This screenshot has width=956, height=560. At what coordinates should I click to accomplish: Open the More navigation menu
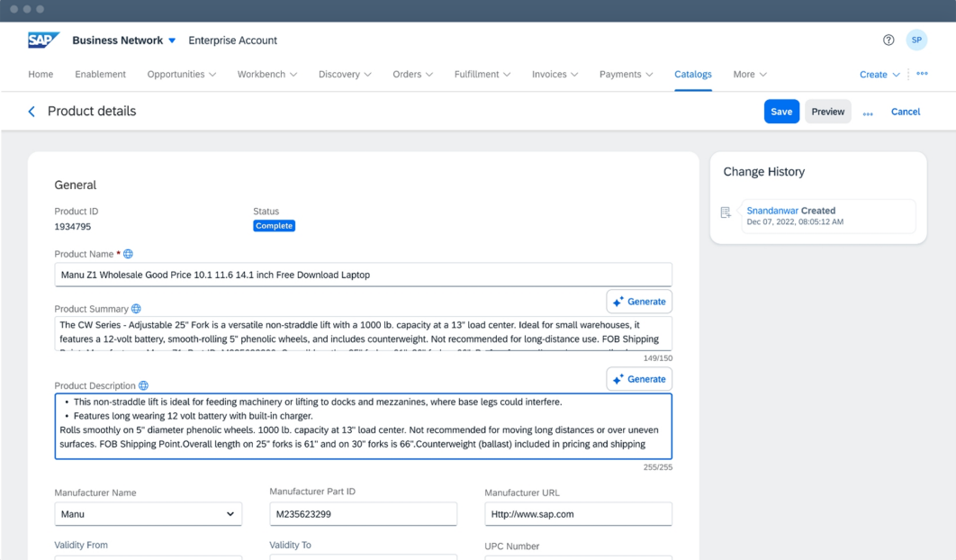(750, 75)
